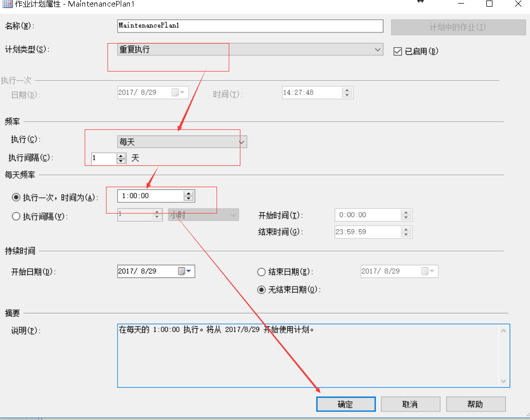This screenshot has height=420, width=530.
Task: Decrease the execution interval days value
Action: (121, 161)
